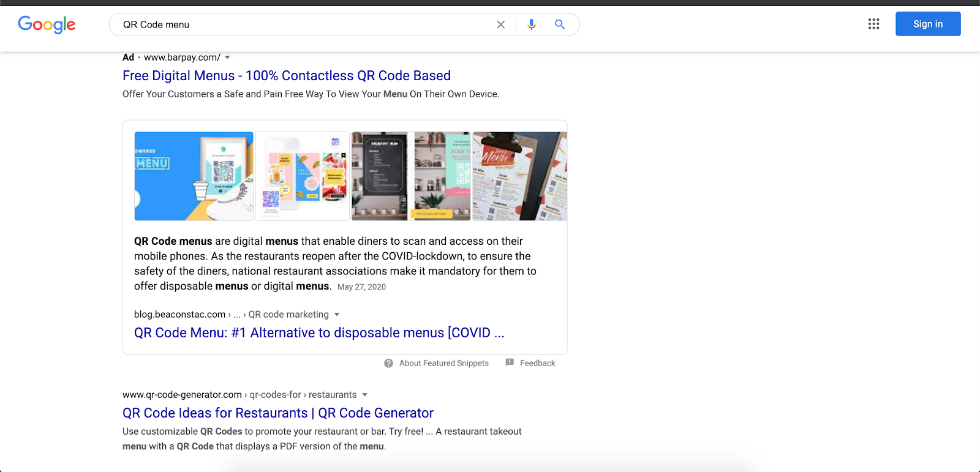Open the red clipboard menu thumbnail
Image resolution: width=980 pixels, height=472 pixels.
[x=520, y=176]
